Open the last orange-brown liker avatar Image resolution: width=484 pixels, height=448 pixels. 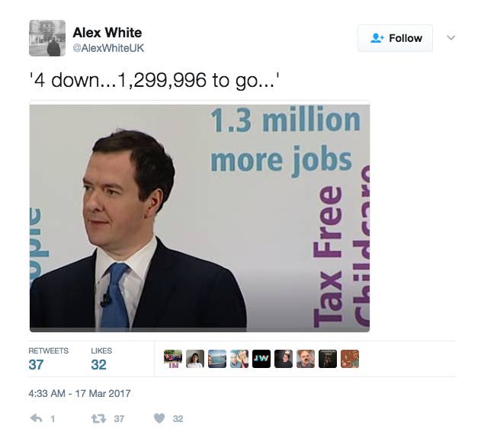point(350,359)
